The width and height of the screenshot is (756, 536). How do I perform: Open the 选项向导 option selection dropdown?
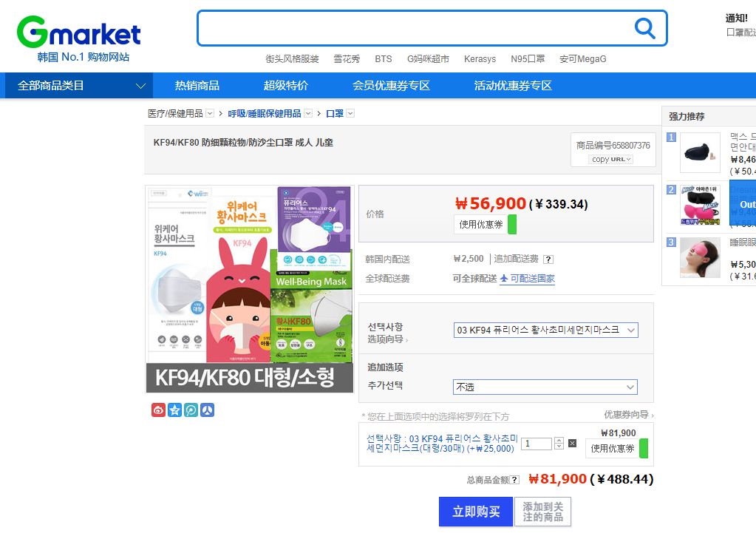click(545, 330)
